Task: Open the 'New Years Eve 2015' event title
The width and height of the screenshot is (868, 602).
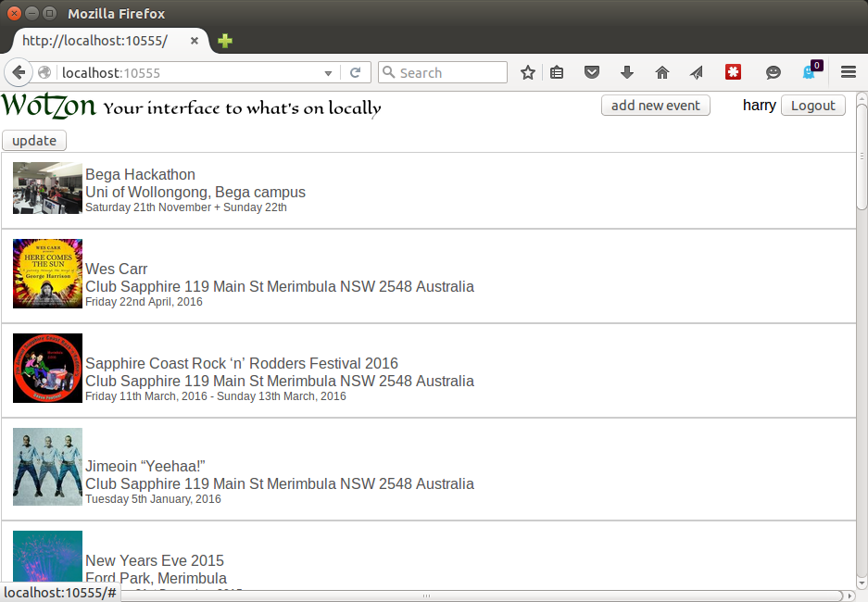Action: (x=155, y=561)
